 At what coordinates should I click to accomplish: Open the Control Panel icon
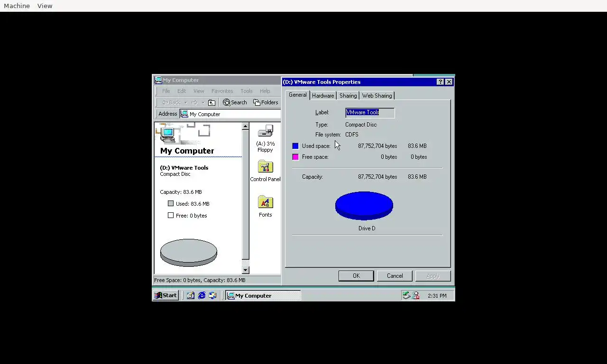pyautogui.click(x=265, y=167)
